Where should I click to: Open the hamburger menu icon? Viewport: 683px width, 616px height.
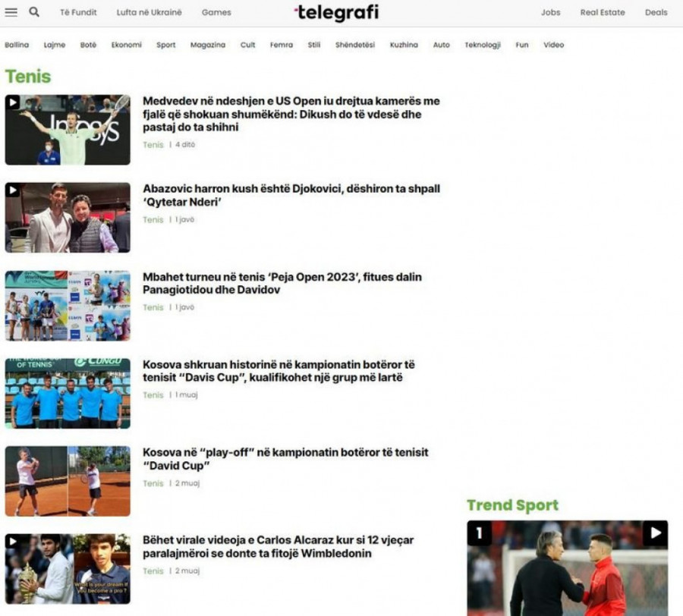point(11,12)
